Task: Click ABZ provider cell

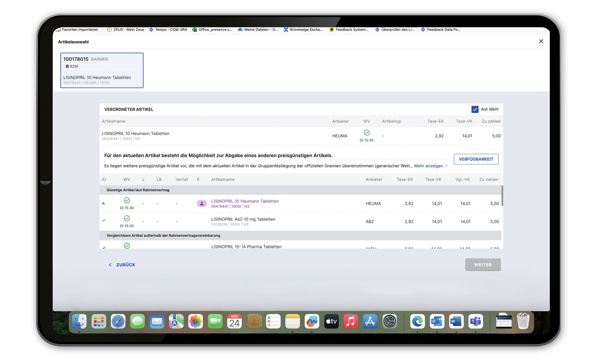Action: (370, 221)
